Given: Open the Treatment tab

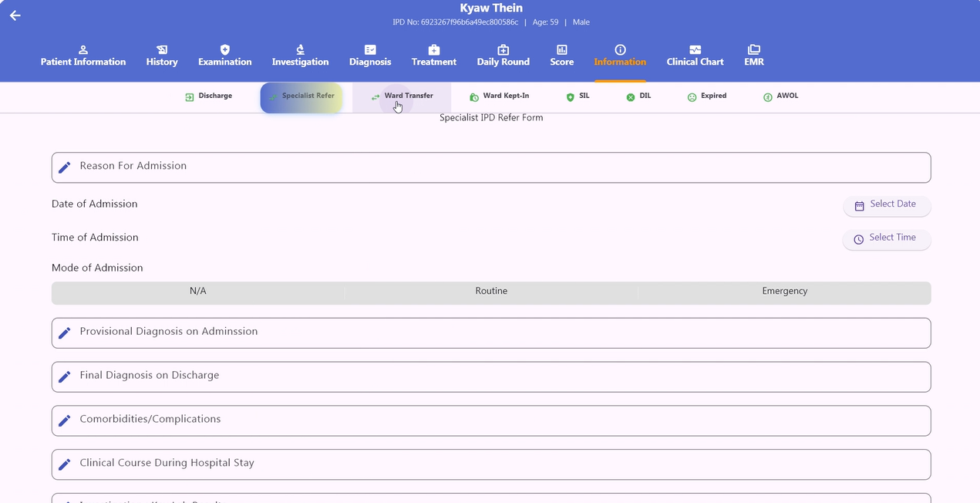Looking at the screenshot, I should [x=434, y=56].
